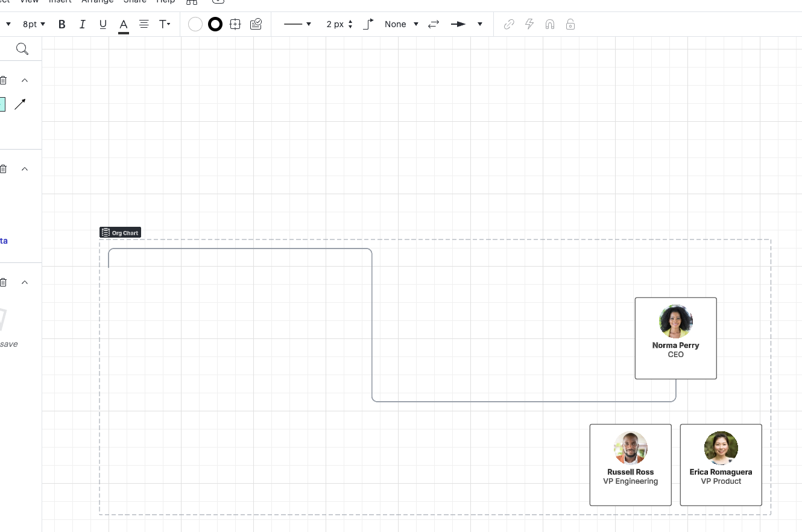802x532 pixels.
Task: Open the None start arrow dropdown
Action: (401, 24)
